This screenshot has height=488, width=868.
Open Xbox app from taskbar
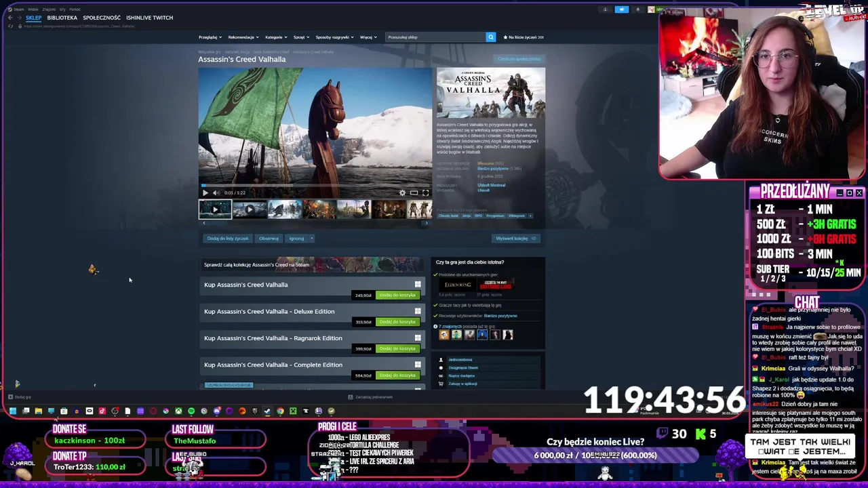coord(178,411)
